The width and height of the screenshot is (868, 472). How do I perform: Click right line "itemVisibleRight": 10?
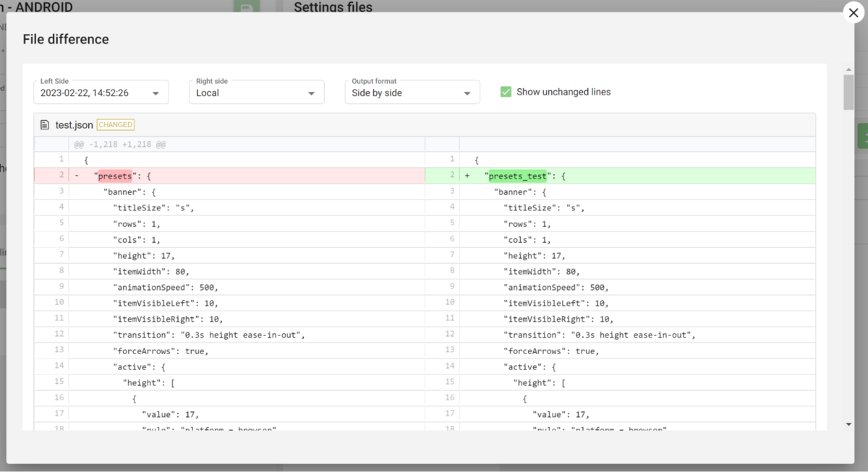pos(558,319)
